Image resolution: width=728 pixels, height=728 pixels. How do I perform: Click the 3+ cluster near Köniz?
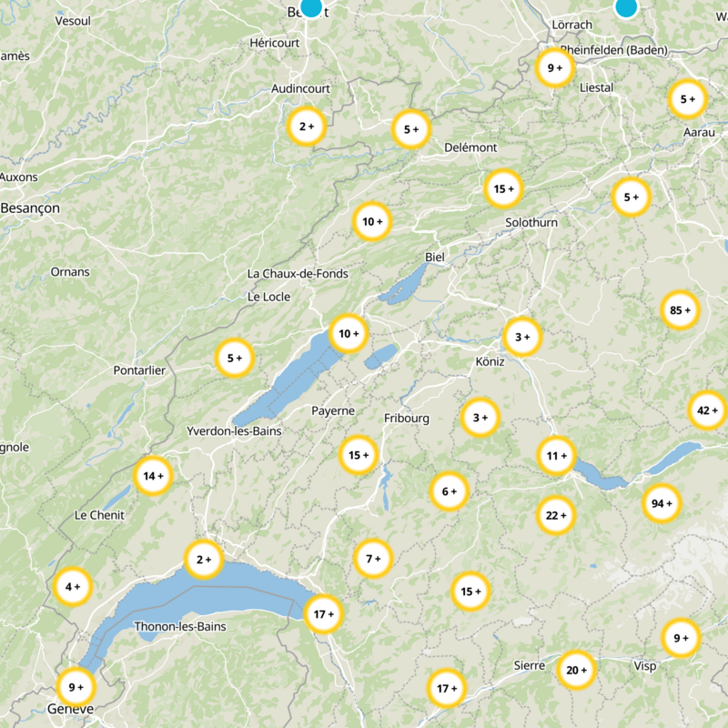(522, 336)
